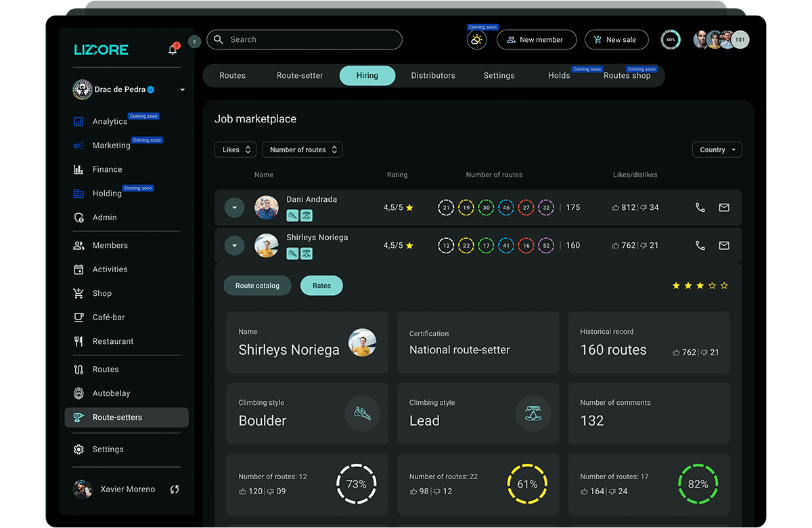This screenshot has height=528, width=812.
Task: Open Café-bar in the sidebar
Action: pos(108,317)
